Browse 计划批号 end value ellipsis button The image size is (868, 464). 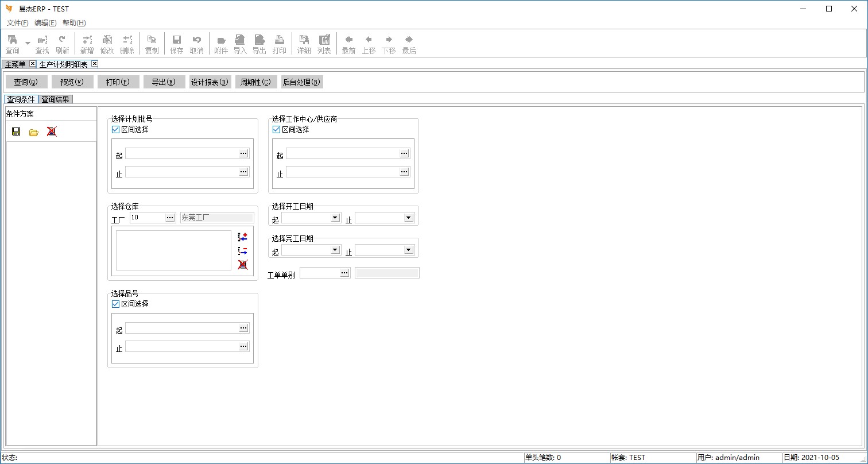tap(243, 172)
